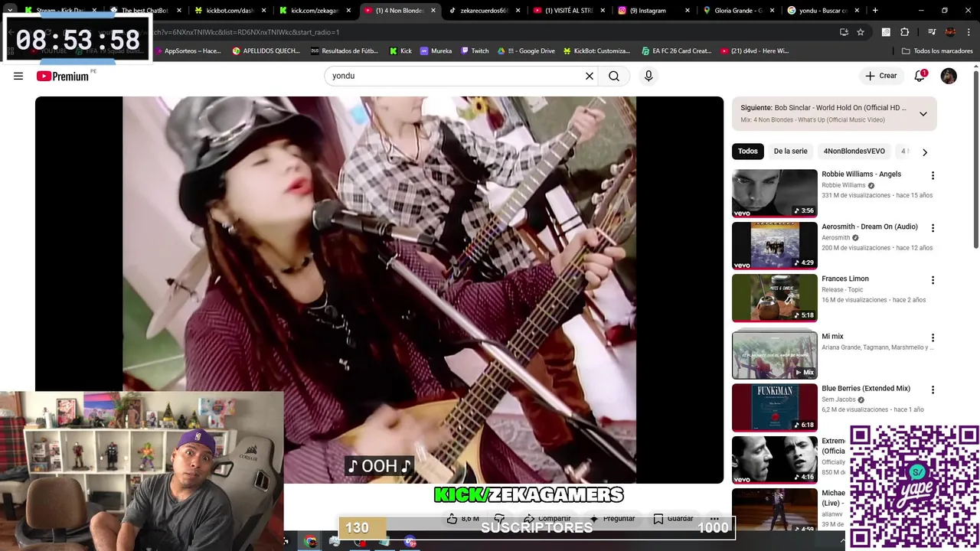Screen dimensions: 980x551
Task: Open Kick bookmark in bookmarks bar
Action: click(x=400, y=51)
